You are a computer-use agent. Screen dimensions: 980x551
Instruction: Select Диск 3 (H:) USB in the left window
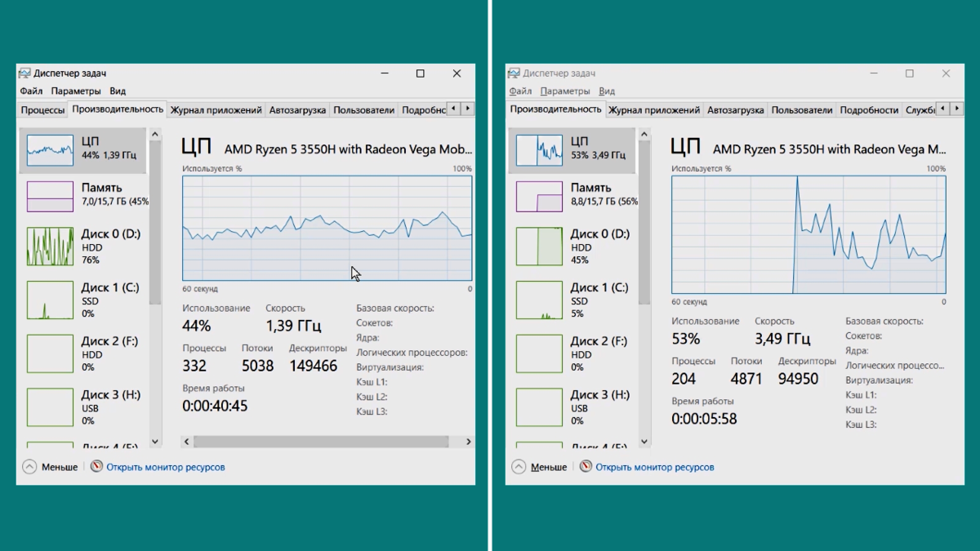click(82, 407)
